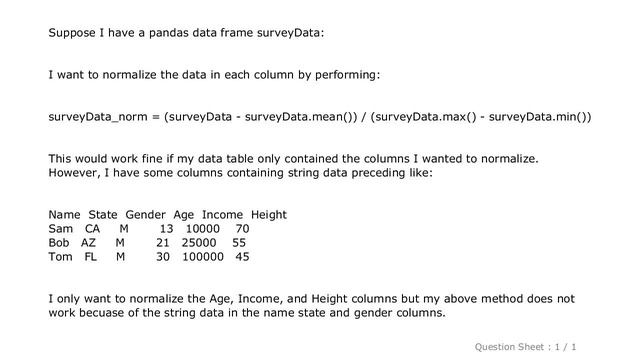The height and width of the screenshot is (360, 640).
Task: Click surveyData.min() in the formula
Action: point(537,117)
